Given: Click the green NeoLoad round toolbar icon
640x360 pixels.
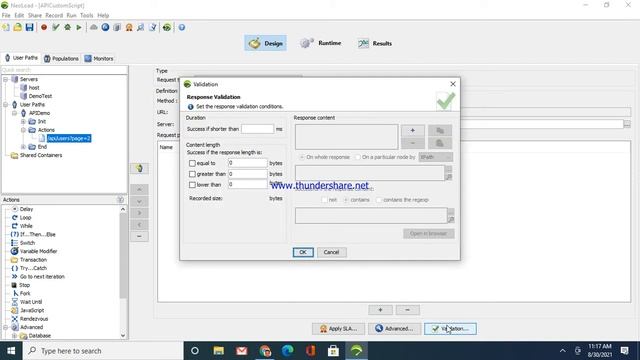Looking at the screenshot, I should pos(167,27).
